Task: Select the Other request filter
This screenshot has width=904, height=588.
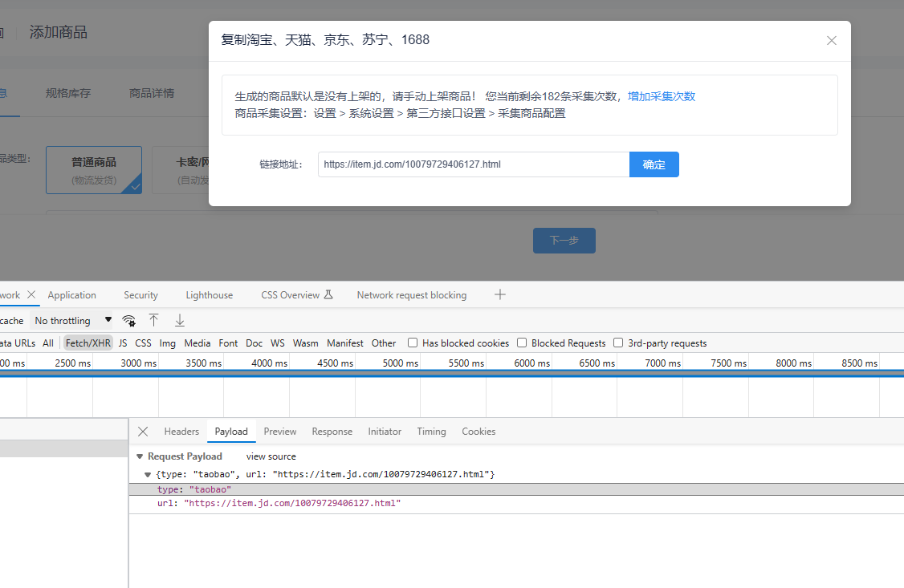Action: click(x=384, y=343)
